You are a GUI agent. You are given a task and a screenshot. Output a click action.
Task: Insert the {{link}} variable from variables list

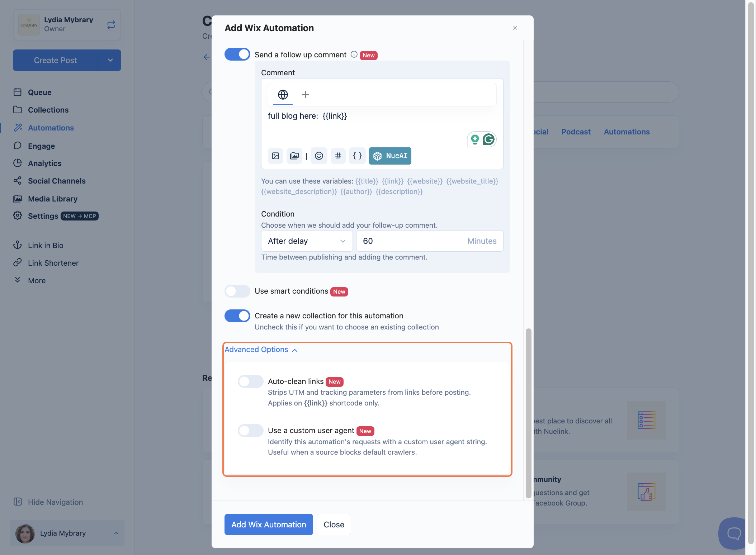coord(392,181)
